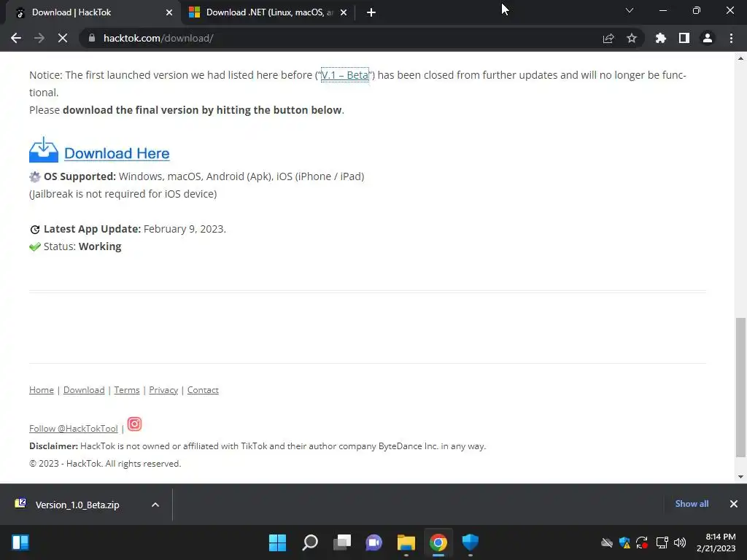Close the Download | HackTok tab
This screenshot has width=747, height=560.
169,12
